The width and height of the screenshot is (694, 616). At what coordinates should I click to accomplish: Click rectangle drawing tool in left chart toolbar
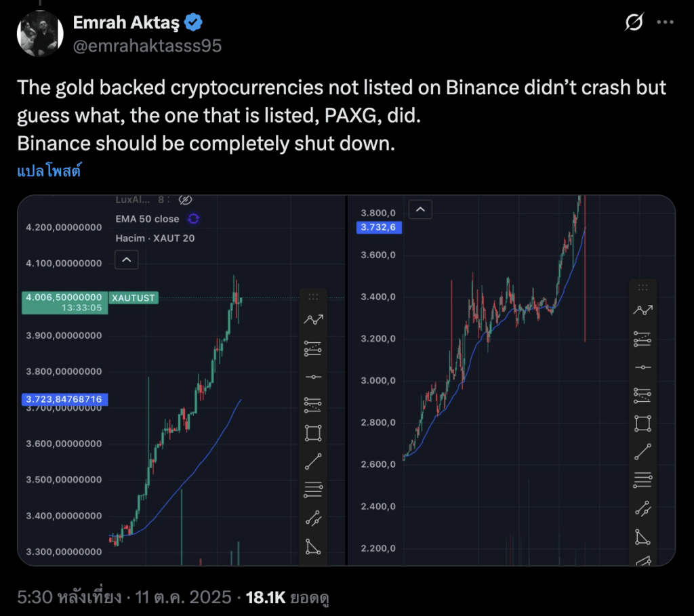313,432
